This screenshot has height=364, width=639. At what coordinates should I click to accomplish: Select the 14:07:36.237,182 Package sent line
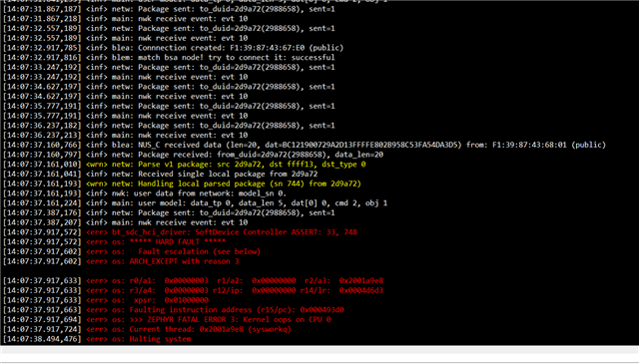pos(169,126)
